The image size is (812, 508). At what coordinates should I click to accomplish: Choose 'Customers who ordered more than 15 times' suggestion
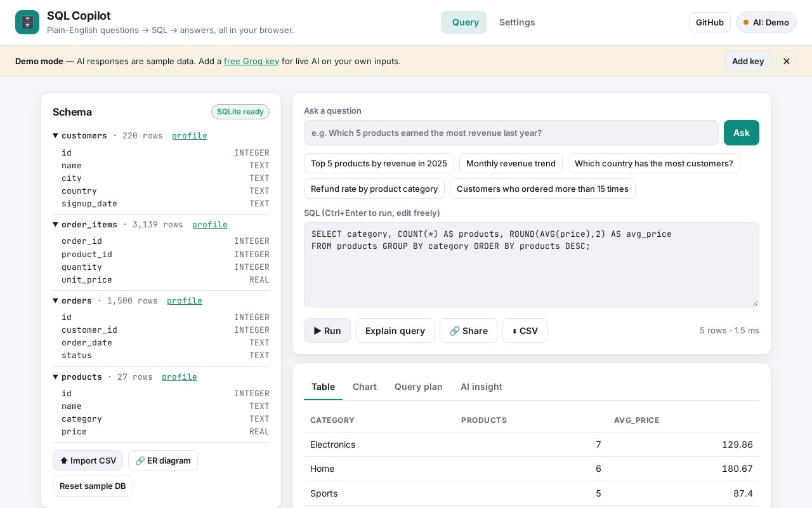(542, 189)
